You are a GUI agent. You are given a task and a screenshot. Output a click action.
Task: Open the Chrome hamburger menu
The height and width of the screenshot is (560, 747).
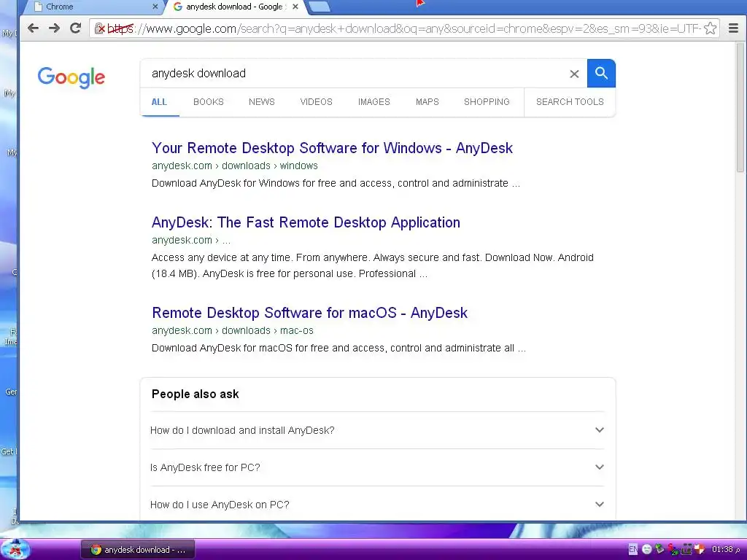coord(734,28)
